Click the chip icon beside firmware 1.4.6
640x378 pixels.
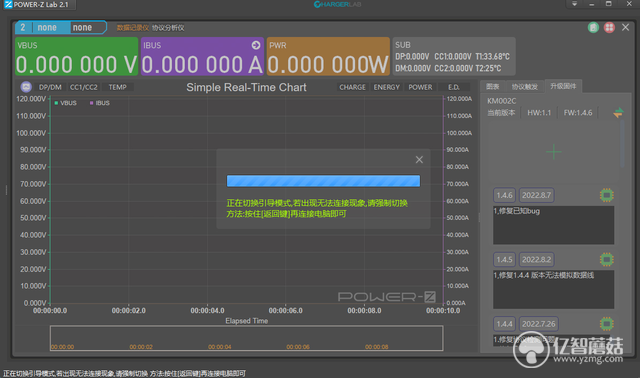607,195
